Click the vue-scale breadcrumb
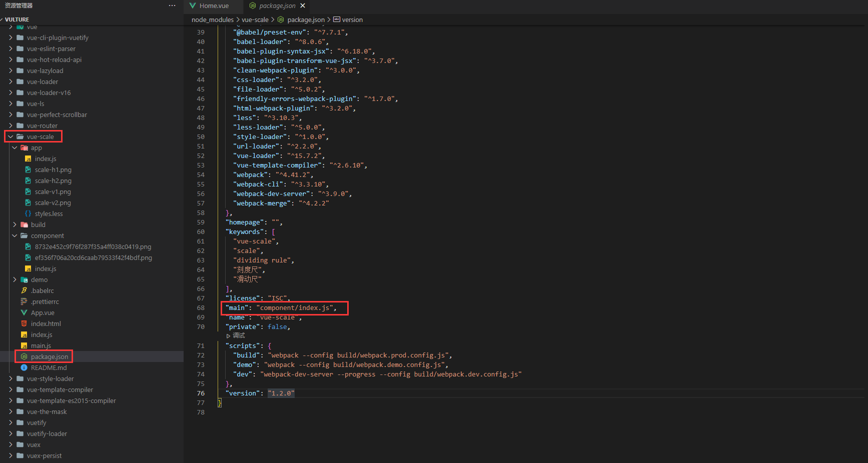 click(x=255, y=19)
